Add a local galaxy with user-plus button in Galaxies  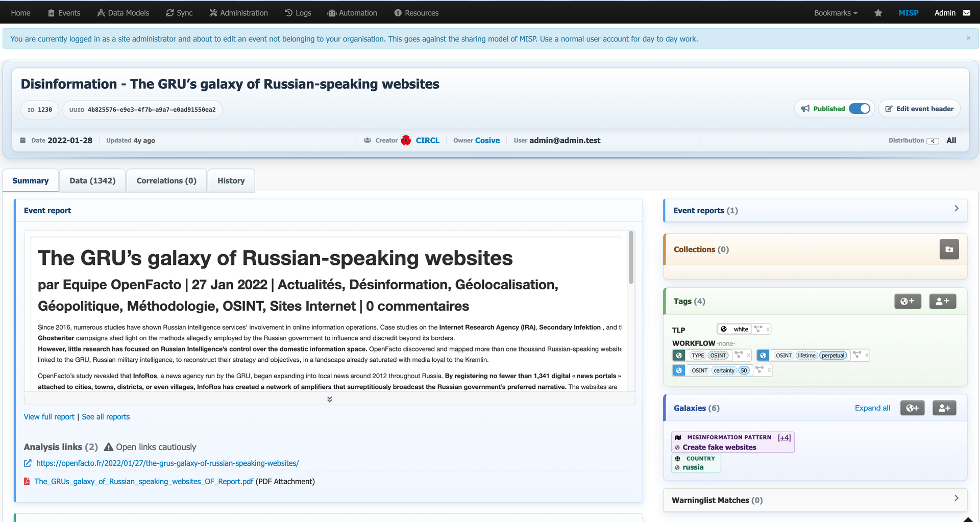click(944, 408)
